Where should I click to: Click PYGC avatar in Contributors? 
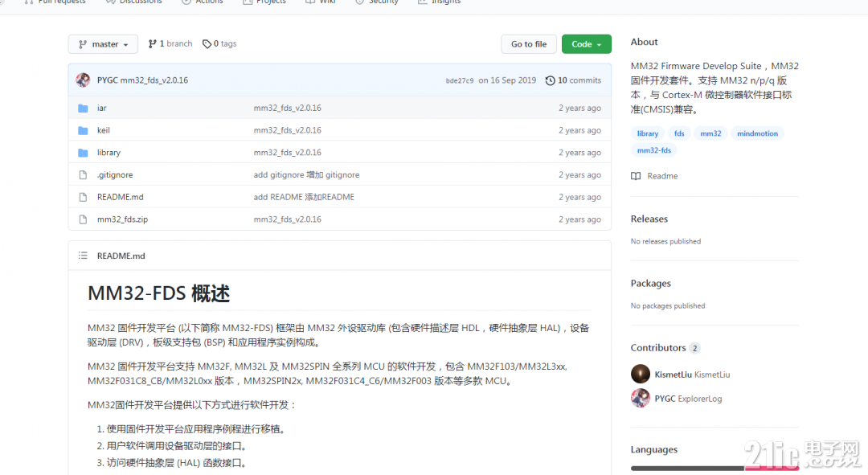point(641,398)
